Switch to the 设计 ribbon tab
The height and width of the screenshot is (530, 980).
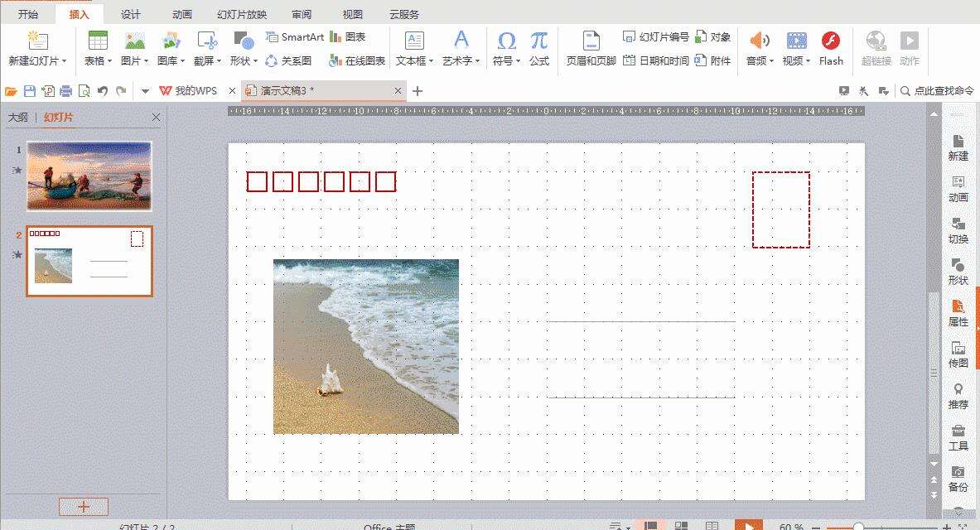[x=131, y=13]
